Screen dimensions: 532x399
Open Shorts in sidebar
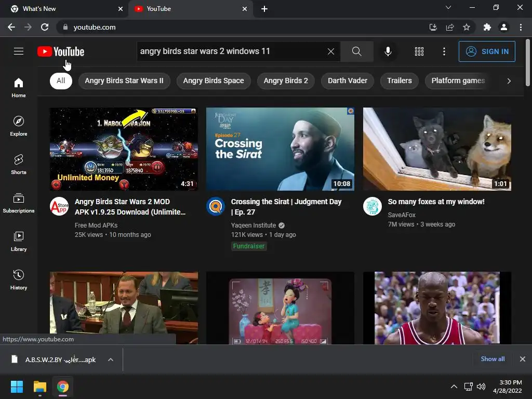point(19,165)
